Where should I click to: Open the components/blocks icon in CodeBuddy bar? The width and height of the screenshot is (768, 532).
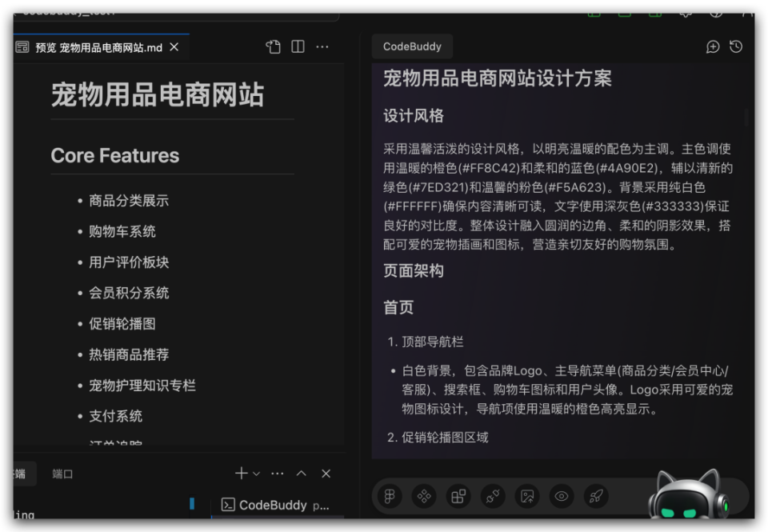click(x=458, y=496)
